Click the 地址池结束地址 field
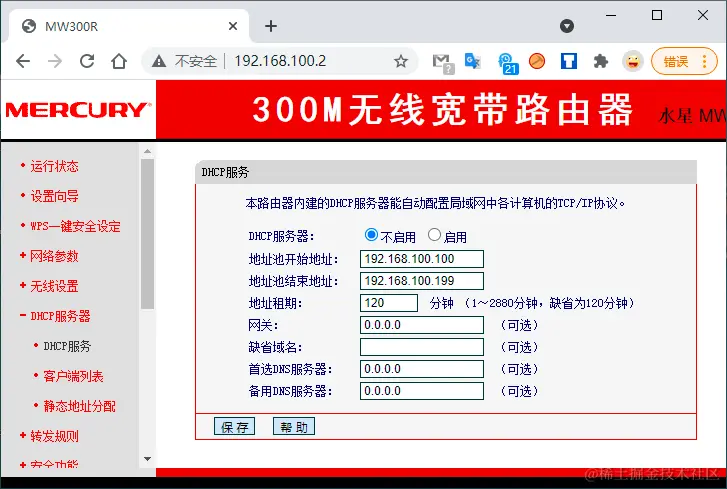Screen dimensions: 727x489 pyautogui.click(x=421, y=281)
